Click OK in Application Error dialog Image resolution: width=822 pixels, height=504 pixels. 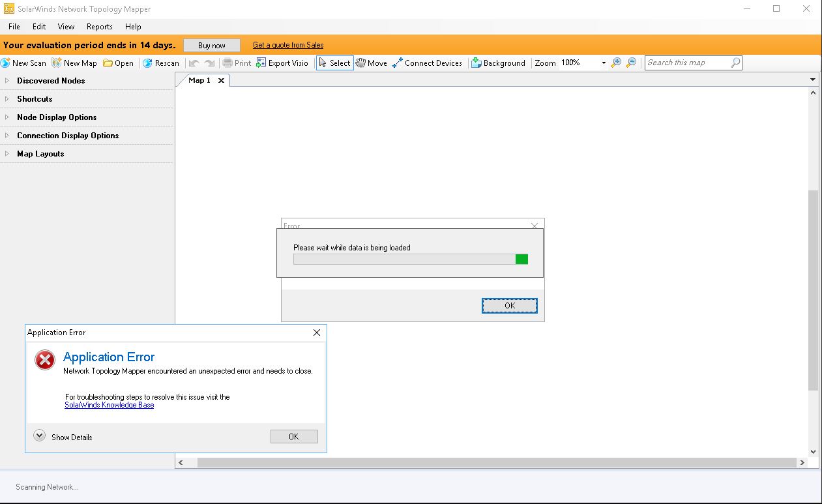(294, 437)
